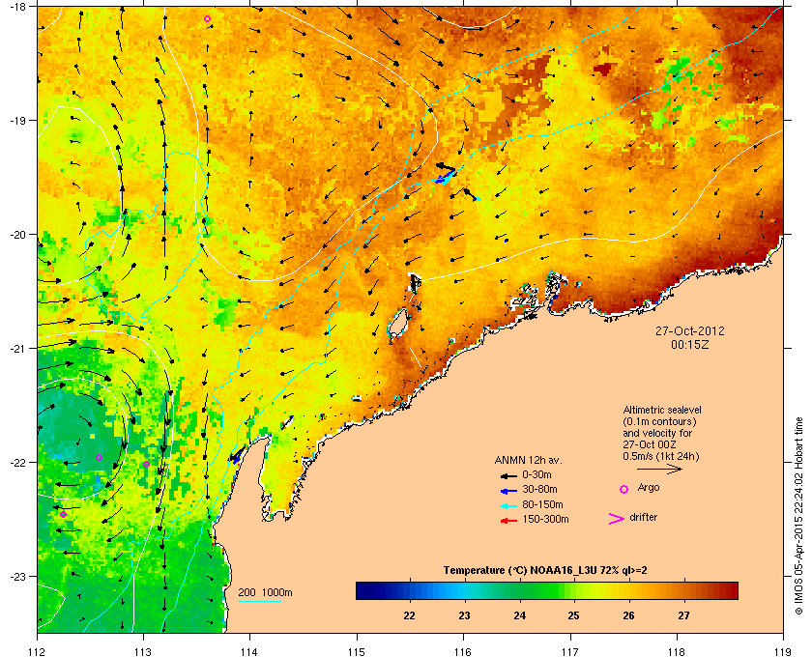Click the 'Altimetric sealevel' text
812x657 pixels.
tap(662, 410)
